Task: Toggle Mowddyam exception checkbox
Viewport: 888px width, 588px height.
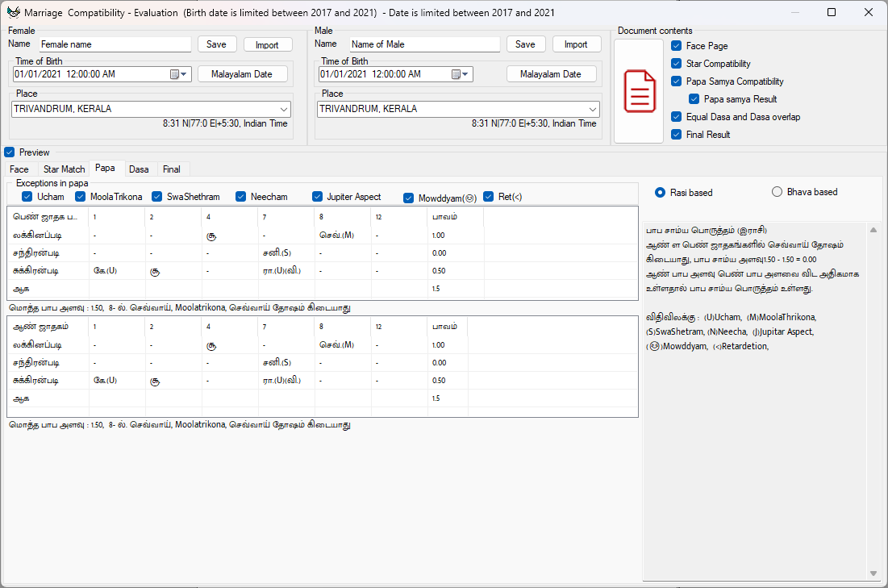Action: 408,198
